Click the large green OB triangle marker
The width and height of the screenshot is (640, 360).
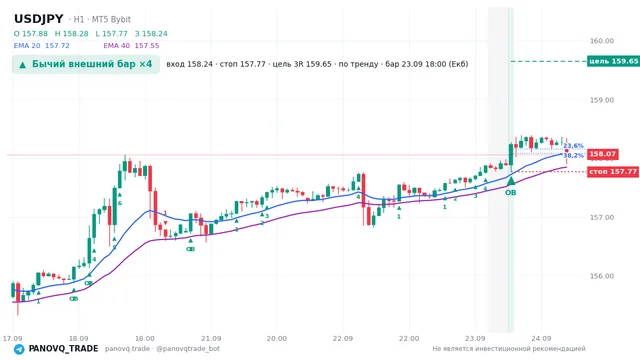point(511,180)
